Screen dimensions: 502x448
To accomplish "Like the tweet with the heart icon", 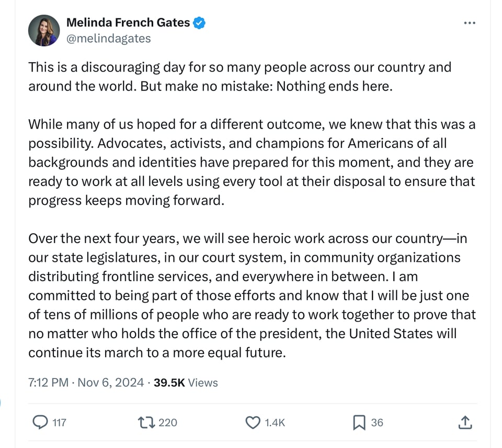I will point(253,422).
